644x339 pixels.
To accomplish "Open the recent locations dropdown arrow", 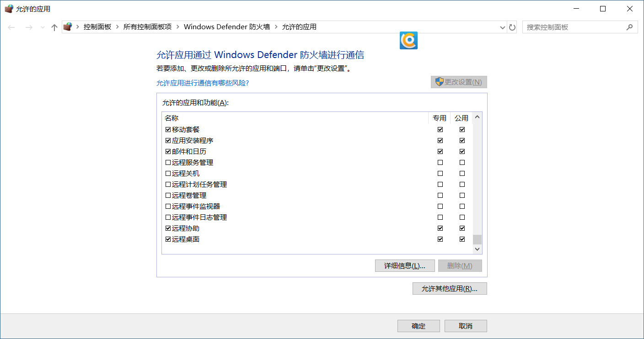I will 43,27.
